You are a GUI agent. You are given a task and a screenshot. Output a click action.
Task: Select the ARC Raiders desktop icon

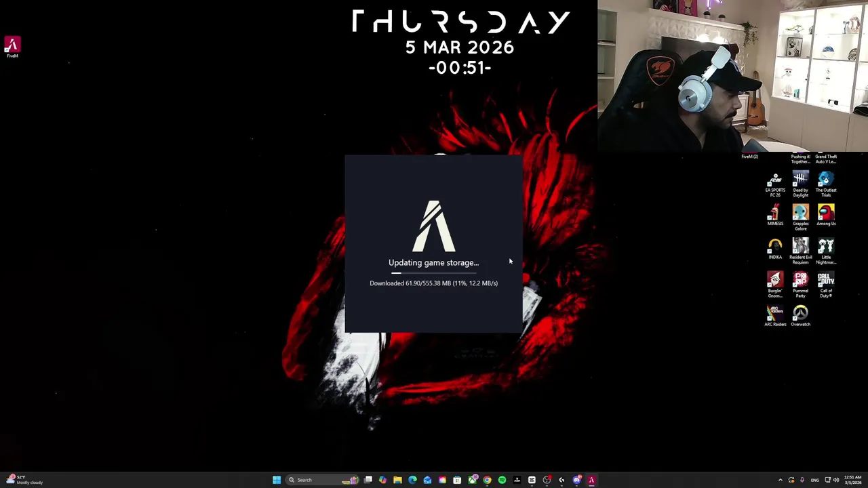pyautogui.click(x=775, y=316)
